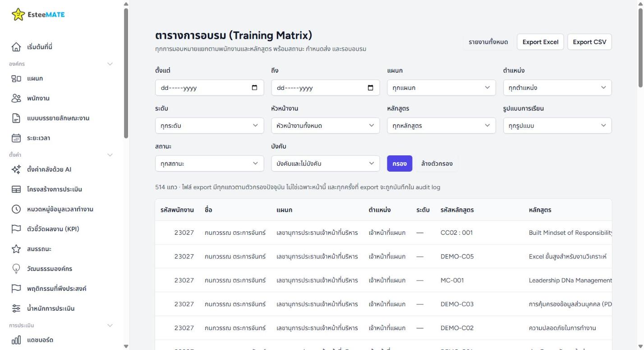Click the calendar icon beside ระยะเวลา
This screenshot has height=350, width=644.
16,139
